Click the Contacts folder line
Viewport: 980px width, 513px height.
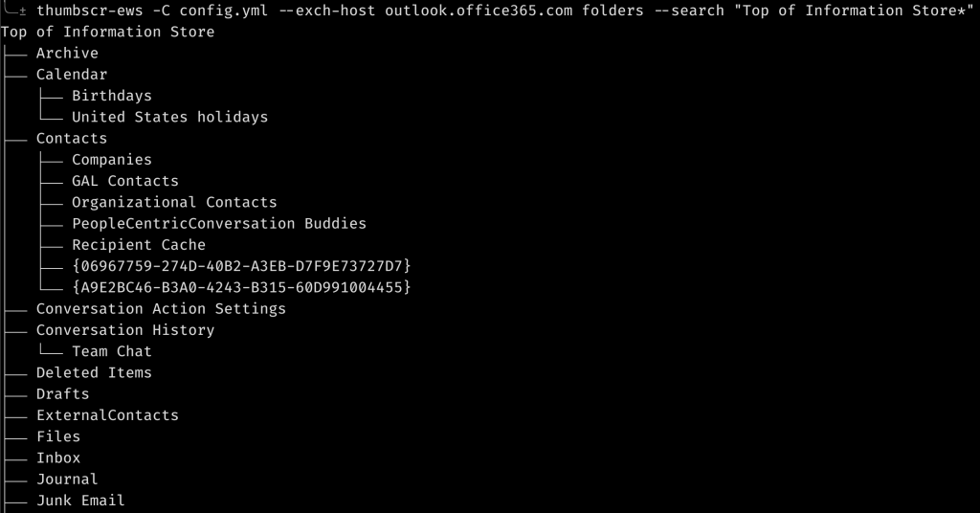[72, 139]
